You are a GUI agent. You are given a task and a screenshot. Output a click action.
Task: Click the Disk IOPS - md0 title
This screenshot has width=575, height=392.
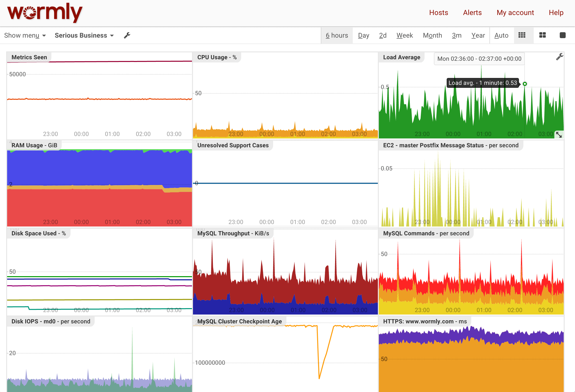(x=51, y=321)
